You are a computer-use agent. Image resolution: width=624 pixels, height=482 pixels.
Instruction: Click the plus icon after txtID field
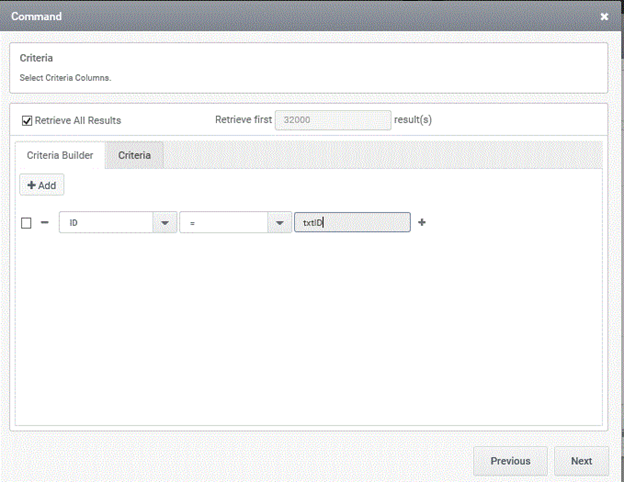pos(422,222)
